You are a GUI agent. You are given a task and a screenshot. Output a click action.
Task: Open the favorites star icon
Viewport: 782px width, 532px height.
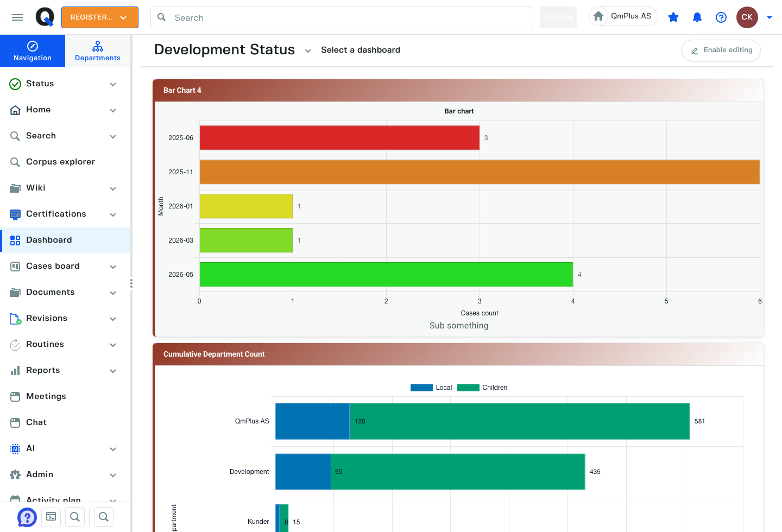click(x=673, y=17)
